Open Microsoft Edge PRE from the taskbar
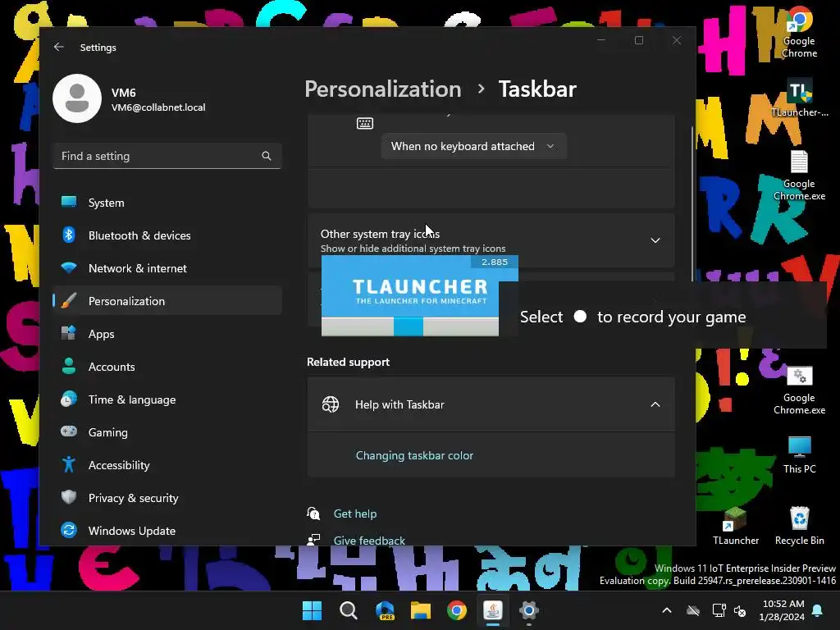840x630 pixels. coord(385,610)
